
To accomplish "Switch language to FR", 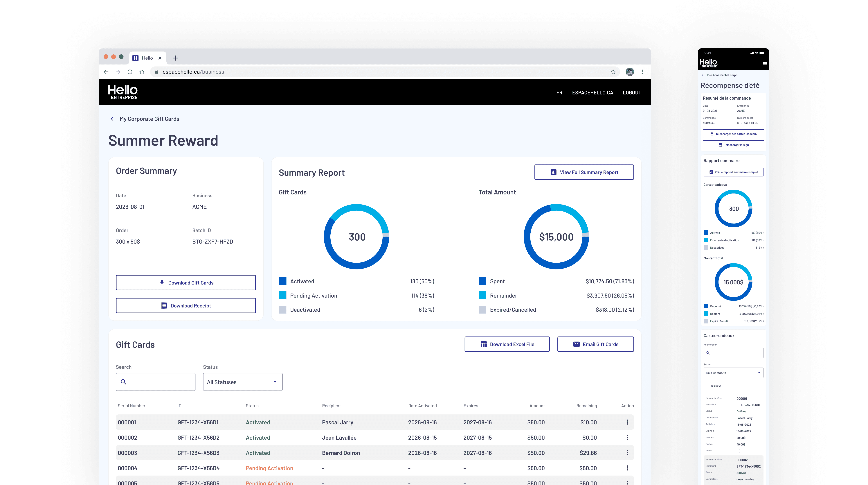I will pos(559,92).
